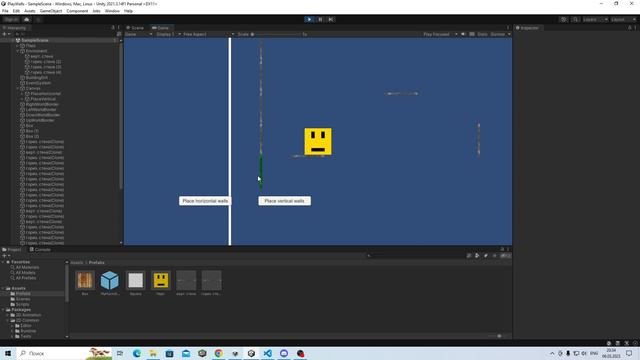Switch to the Scene tab
Image resolution: width=640 pixels, height=360 pixels.
point(135,28)
